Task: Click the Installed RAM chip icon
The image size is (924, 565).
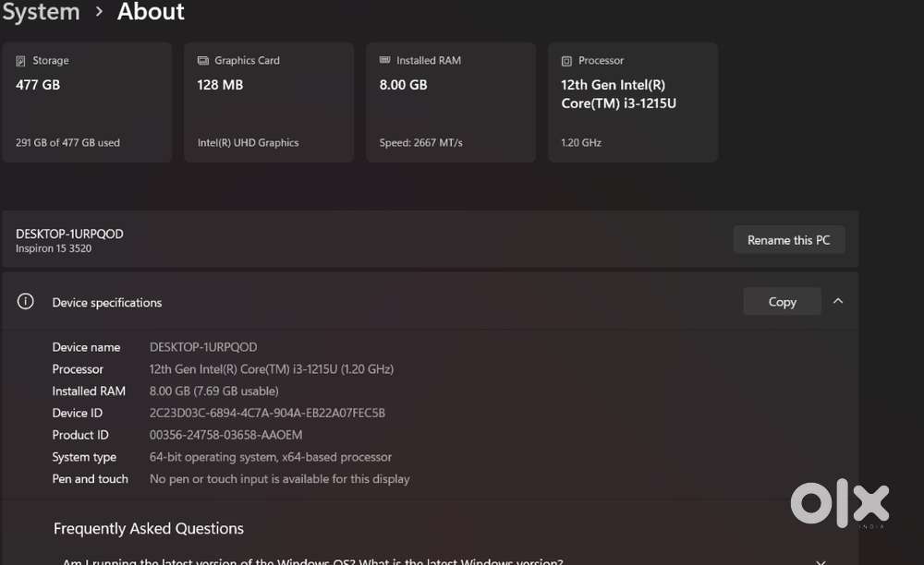Action: [x=385, y=61]
